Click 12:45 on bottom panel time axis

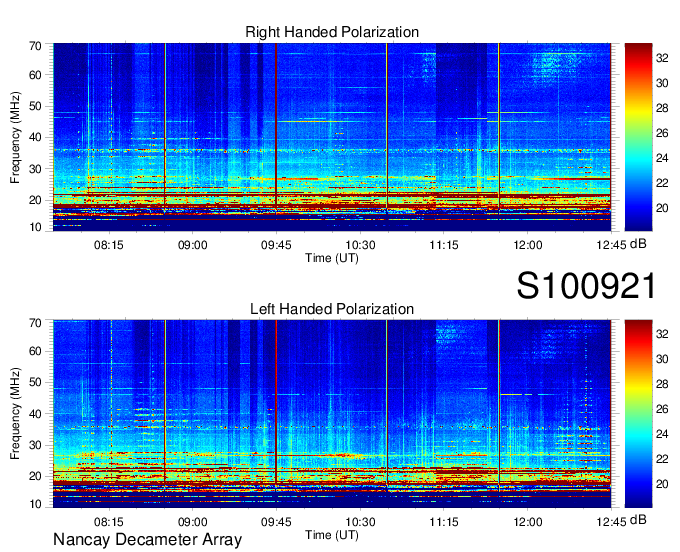pos(611,522)
